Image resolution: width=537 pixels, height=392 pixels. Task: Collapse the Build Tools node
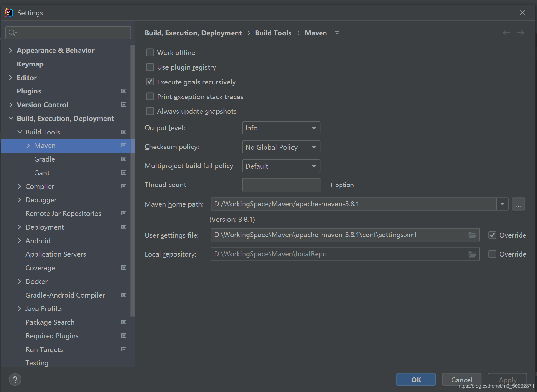pos(20,132)
